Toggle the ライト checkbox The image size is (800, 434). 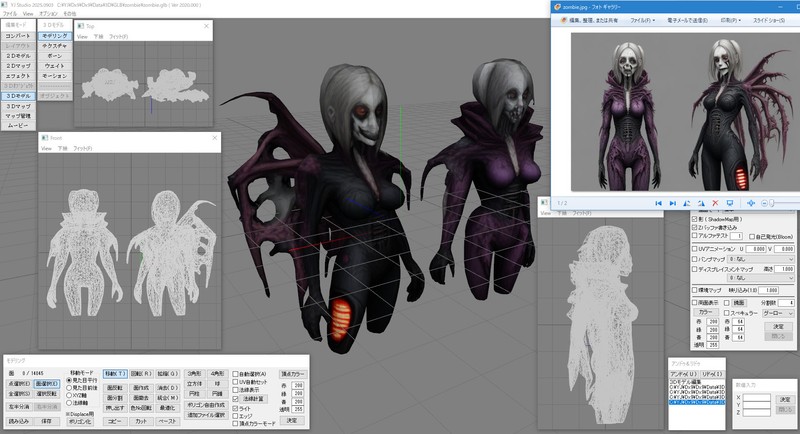coord(235,408)
